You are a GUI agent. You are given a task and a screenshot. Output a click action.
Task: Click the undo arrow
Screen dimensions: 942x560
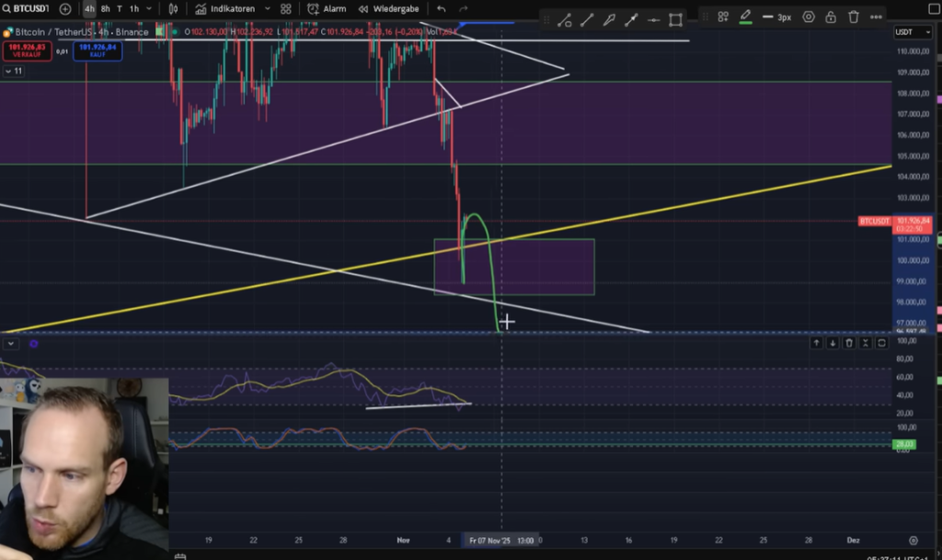tap(442, 9)
